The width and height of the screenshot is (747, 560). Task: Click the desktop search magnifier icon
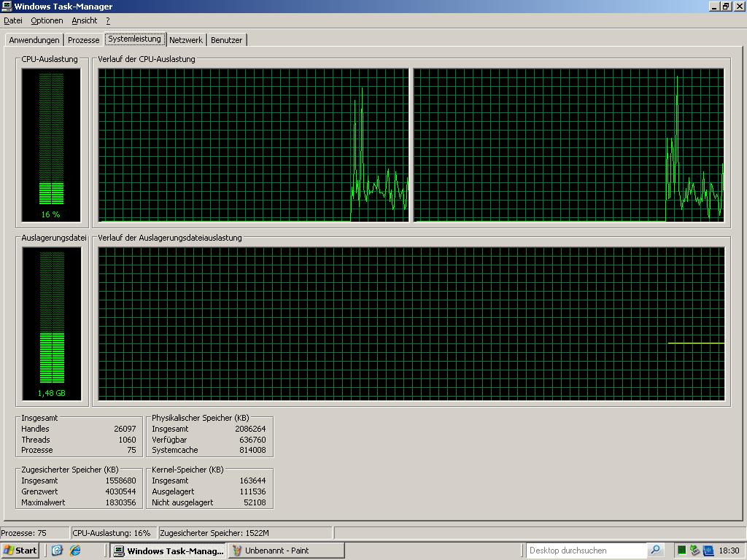(x=656, y=551)
